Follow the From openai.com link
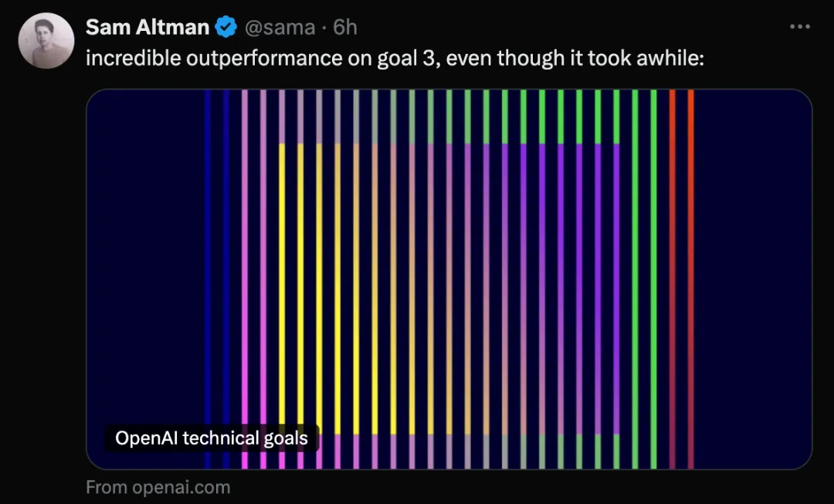The width and height of the screenshot is (834, 504). tap(158, 488)
